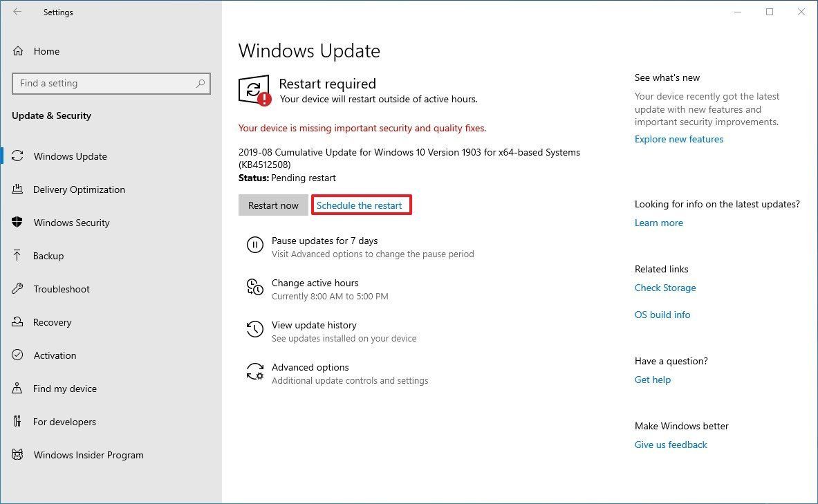Click the search magnifier icon
The width and height of the screenshot is (818, 504).
pyautogui.click(x=200, y=83)
